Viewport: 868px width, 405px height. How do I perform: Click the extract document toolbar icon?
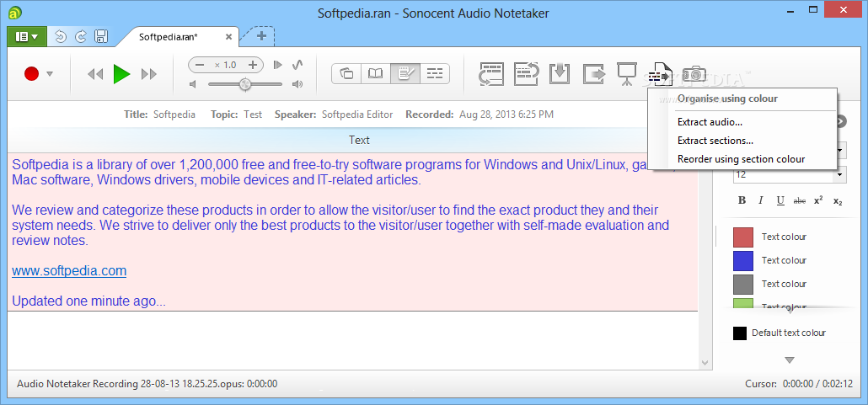[x=660, y=74]
